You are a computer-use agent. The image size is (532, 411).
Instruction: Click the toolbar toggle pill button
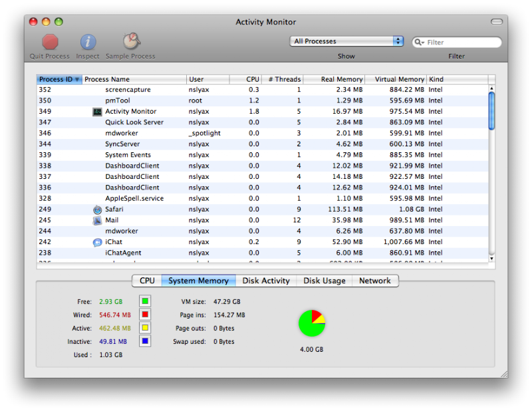[x=496, y=22]
